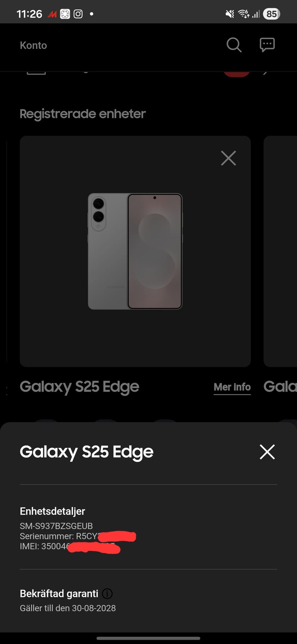
Task: Tap the Bekräftad garanti label
Action: click(x=59, y=594)
